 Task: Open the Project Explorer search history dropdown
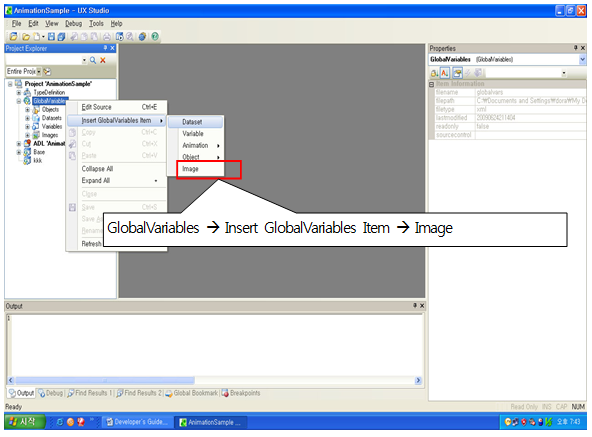84,60
